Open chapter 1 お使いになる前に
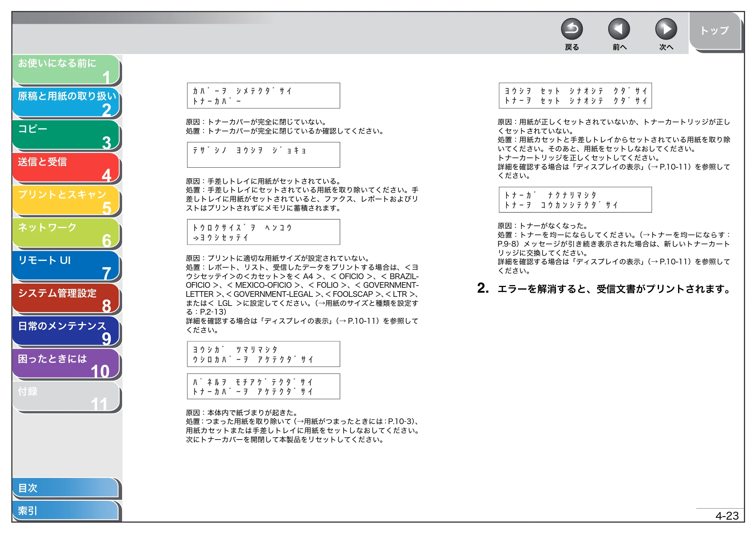 66,69
